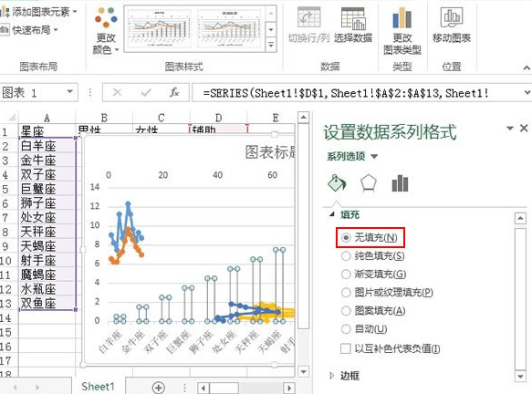Switch to the Sheet1 tab
The height and width of the screenshot is (394, 532).
click(98, 387)
